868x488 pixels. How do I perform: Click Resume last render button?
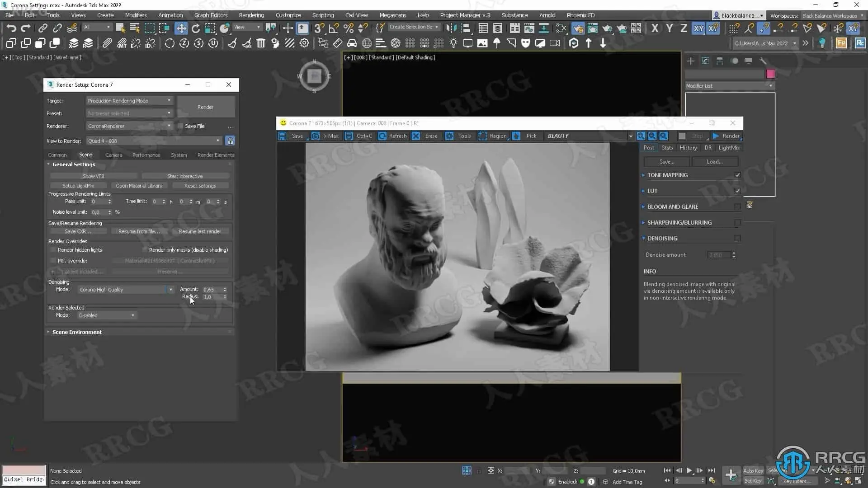pos(200,231)
